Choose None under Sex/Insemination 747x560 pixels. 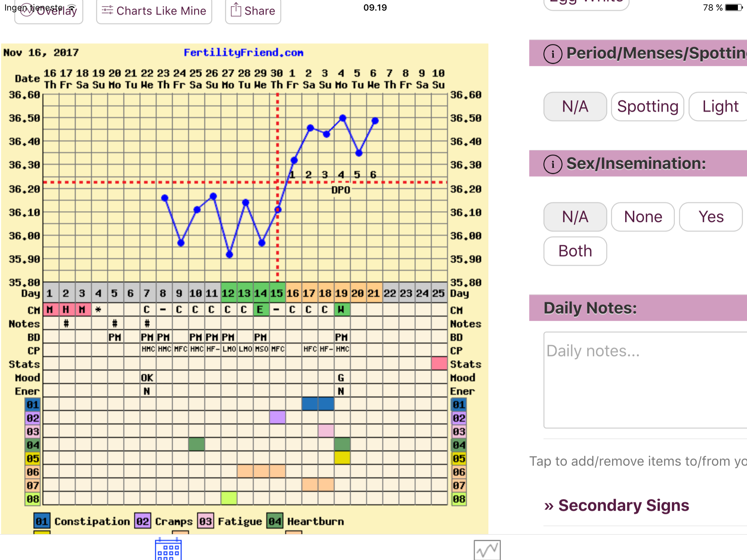pos(643,217)
